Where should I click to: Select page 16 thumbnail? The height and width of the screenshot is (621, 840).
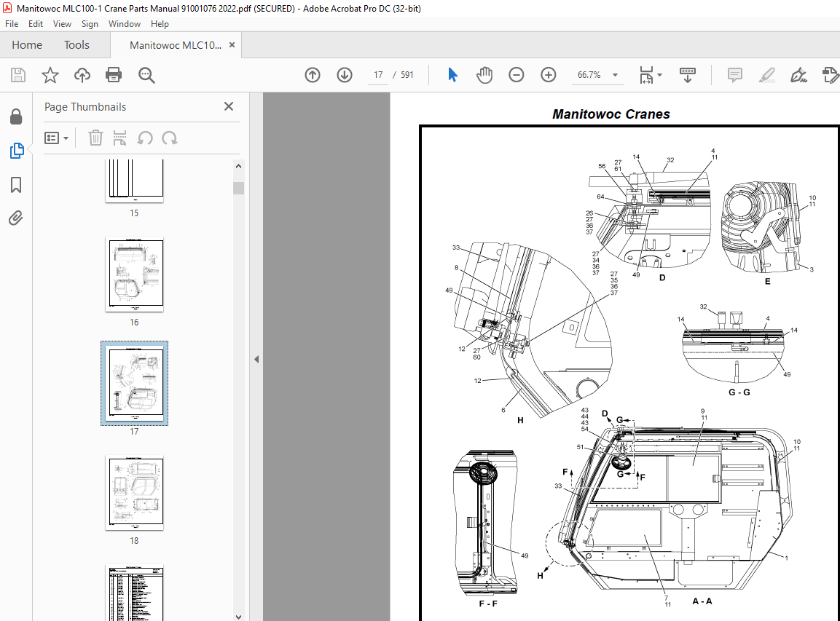coord(135,274)
